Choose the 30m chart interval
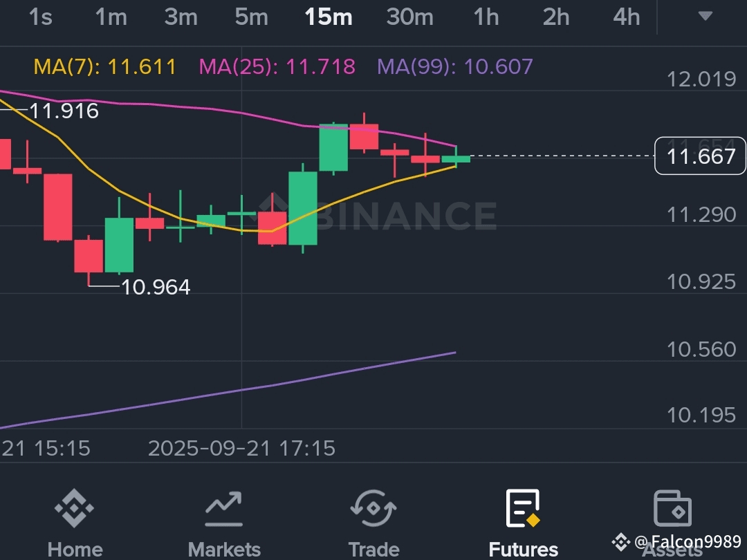Image resolution: width=747 pixels, height=560 pixels. 409,17
